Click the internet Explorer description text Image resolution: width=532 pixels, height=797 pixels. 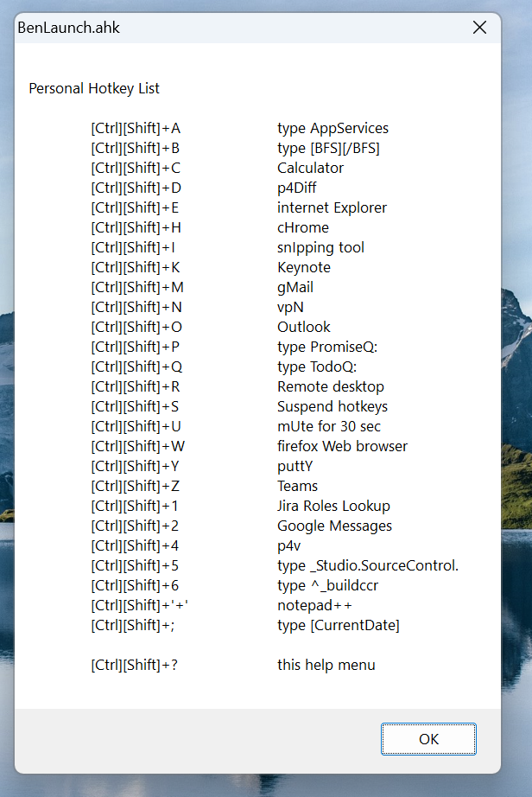[x=332, y=207]
